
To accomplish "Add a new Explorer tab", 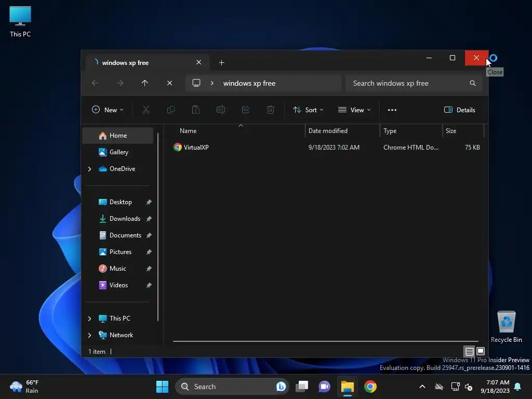I will (x=221, y=63).
